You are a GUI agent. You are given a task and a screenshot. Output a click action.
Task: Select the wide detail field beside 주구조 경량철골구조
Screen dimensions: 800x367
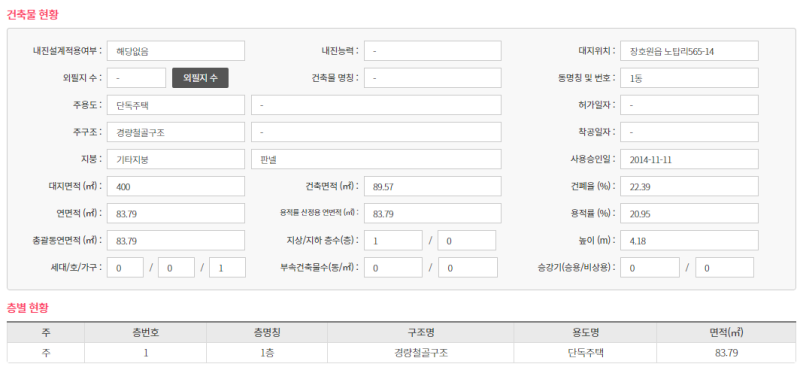pos(377,132)
